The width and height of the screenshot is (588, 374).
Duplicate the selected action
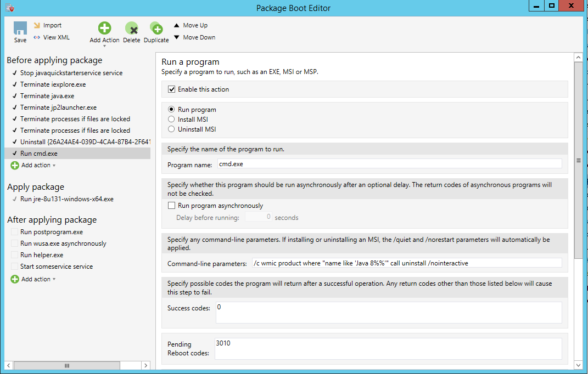156,32
